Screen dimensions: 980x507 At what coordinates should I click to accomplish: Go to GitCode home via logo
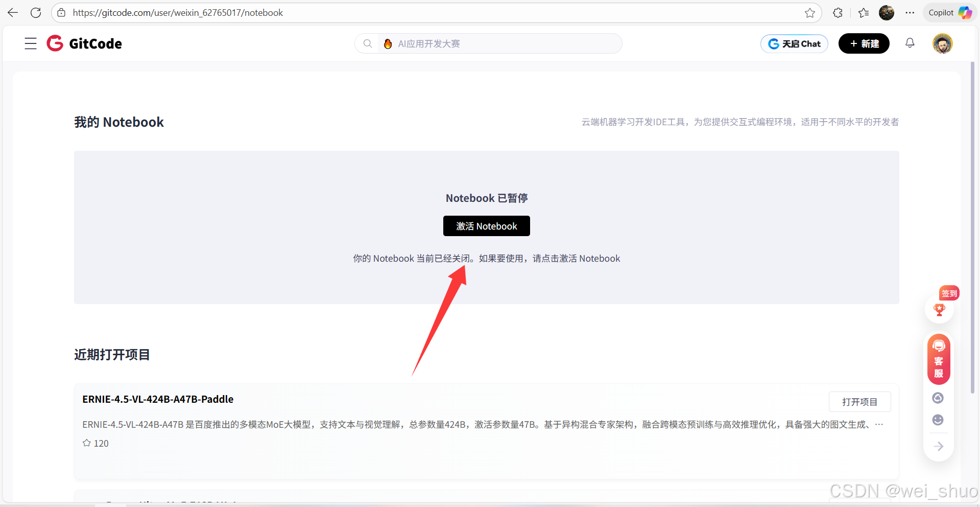point(84,43)
